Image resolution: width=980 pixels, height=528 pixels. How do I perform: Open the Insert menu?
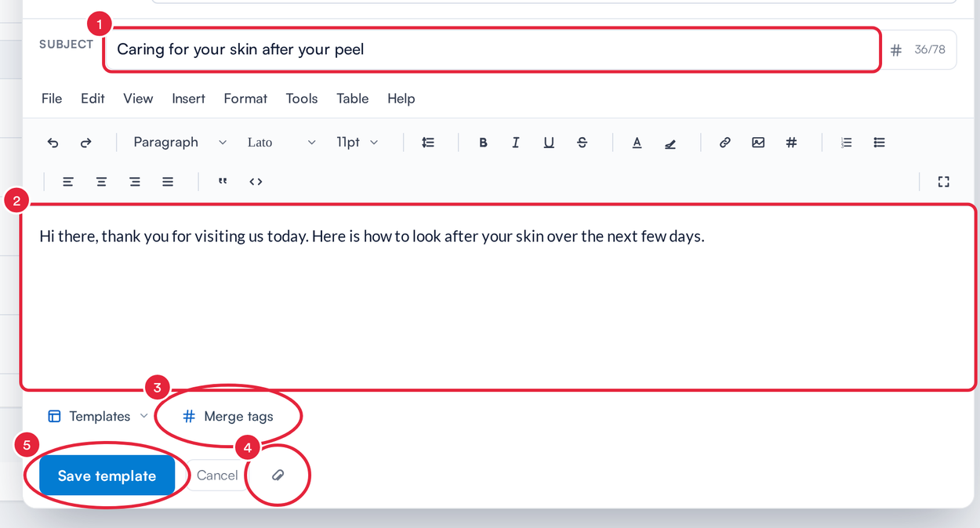pyautogui.click(x=188, y=99)
